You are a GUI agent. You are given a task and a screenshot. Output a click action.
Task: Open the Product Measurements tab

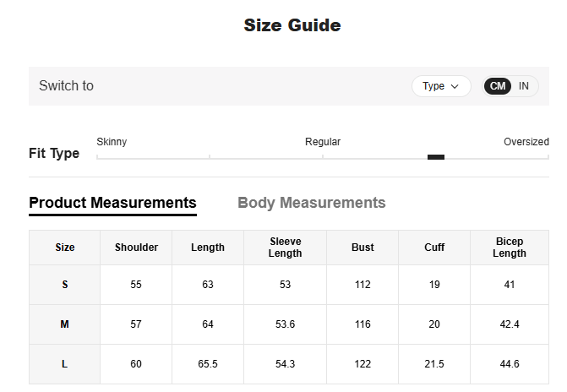click(112, 203)
